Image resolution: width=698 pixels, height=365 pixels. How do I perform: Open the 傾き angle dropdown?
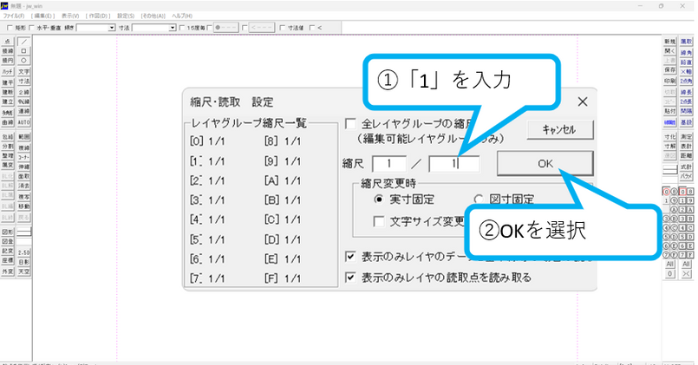tap(112, 28)
